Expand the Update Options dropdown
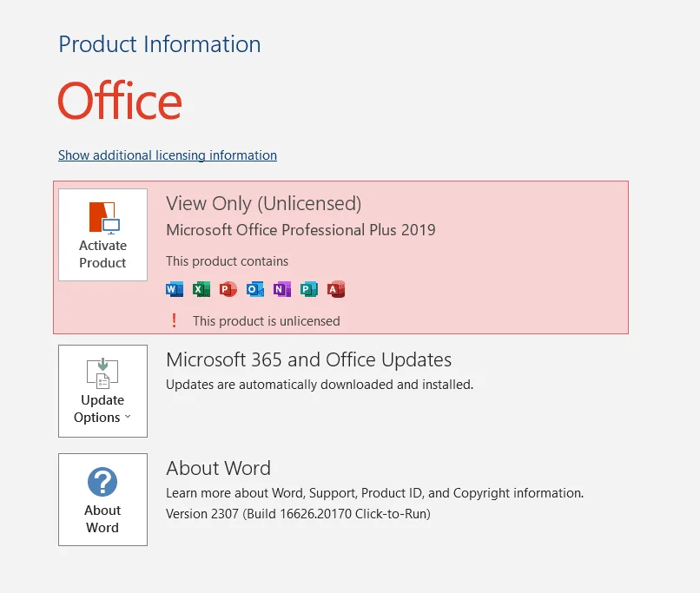 102,391
